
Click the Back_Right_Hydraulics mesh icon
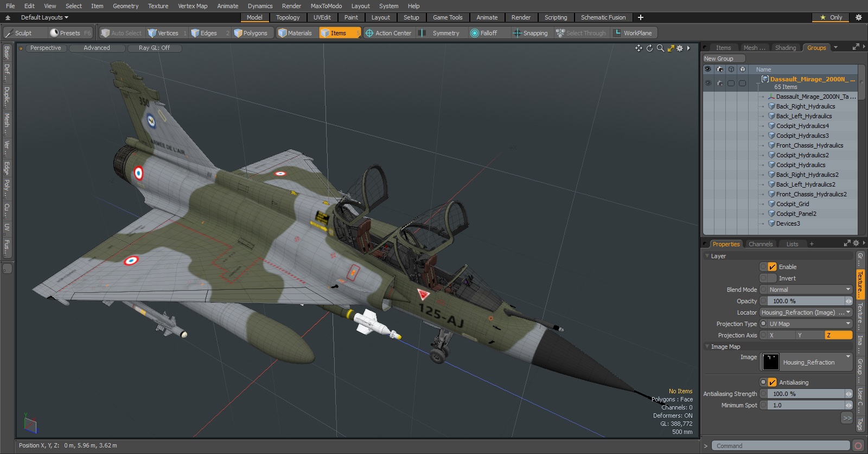771,106
